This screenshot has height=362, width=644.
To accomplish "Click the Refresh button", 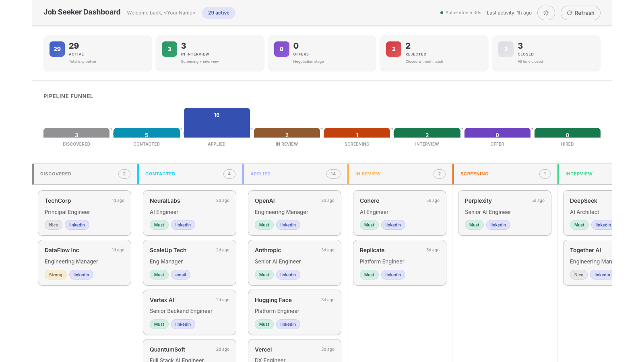I will [580, 13].
